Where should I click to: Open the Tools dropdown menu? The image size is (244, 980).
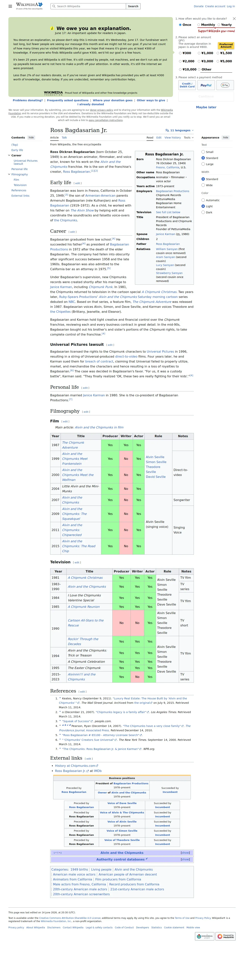click(x=189, y=138)
